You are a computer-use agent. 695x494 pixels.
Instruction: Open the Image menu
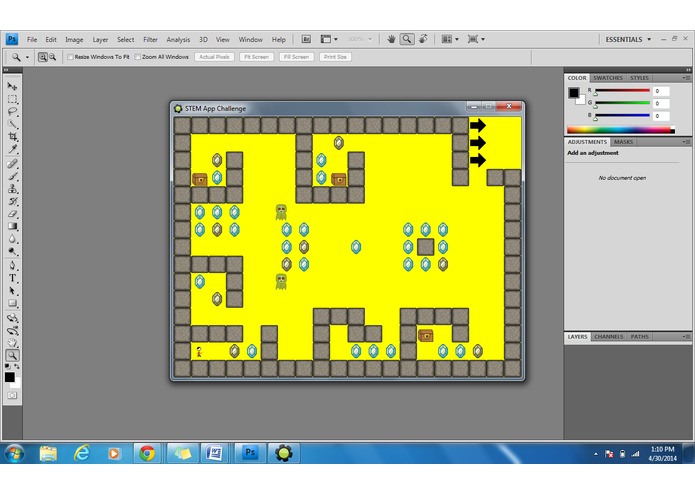point(74,39)
